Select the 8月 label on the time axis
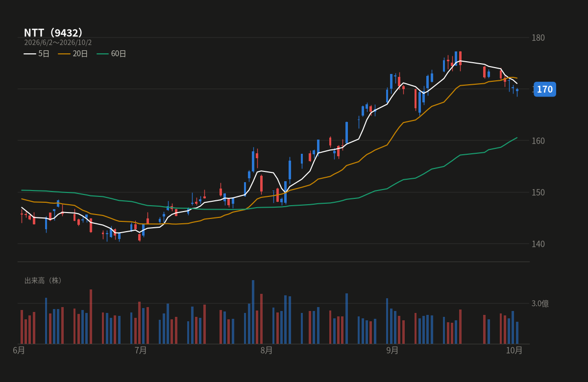The height and width of the screenshot is (382, 588). [x=267, y=350]
